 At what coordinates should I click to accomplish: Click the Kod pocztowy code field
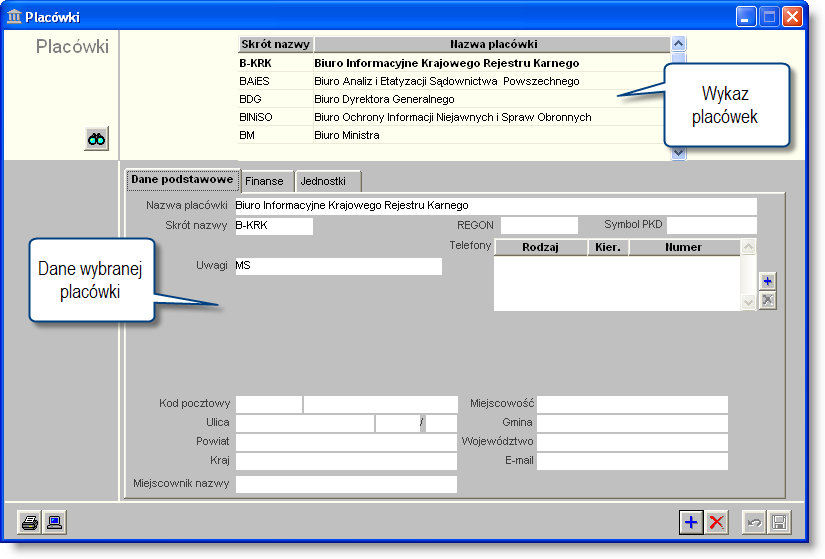pyautogui.click(x=269, y=404)
